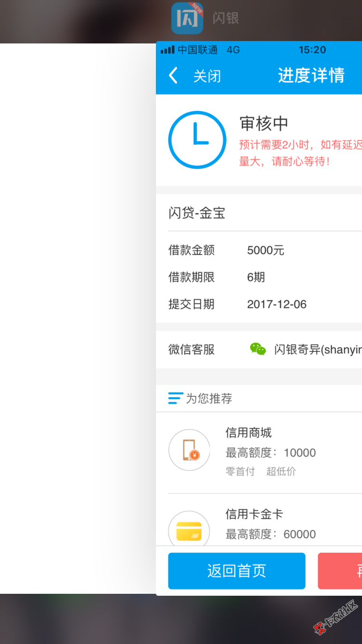This screenshot has width=362, height=644.
Task: Tap the 微信客服 label
Action: point(191,350)
